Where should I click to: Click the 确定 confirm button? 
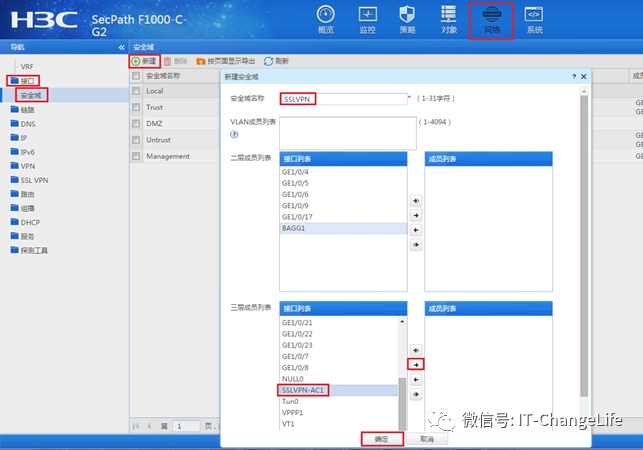pos(382,439)
